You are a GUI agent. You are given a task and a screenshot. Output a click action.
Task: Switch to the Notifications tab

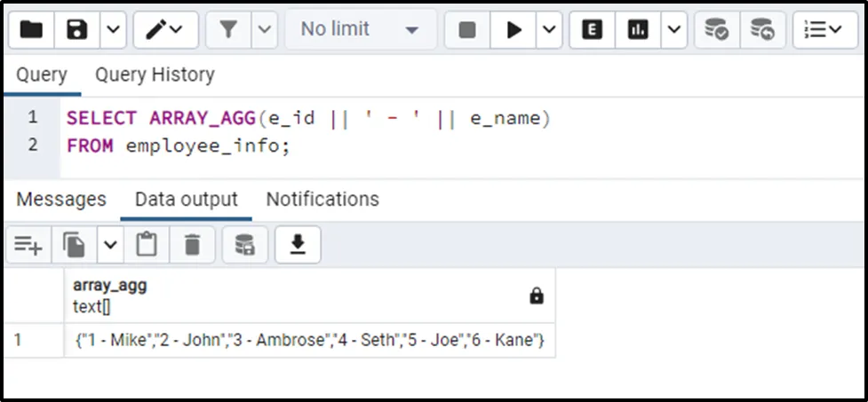323,200
